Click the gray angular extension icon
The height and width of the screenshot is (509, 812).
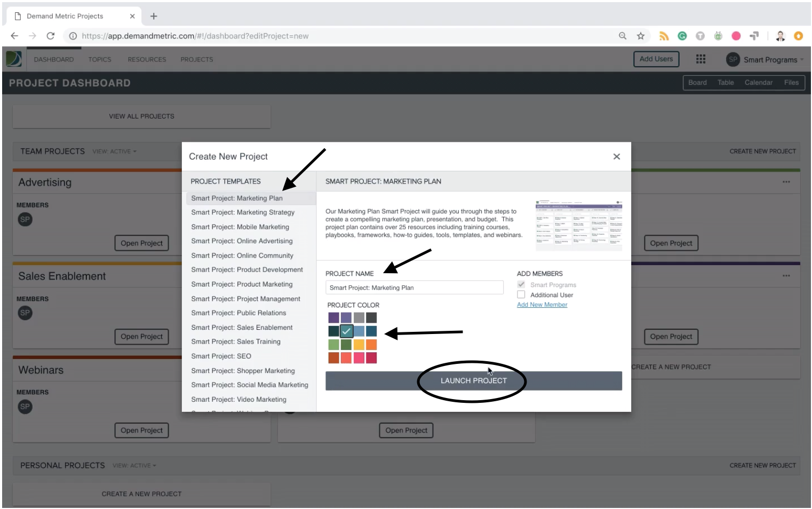coord(754,36)
